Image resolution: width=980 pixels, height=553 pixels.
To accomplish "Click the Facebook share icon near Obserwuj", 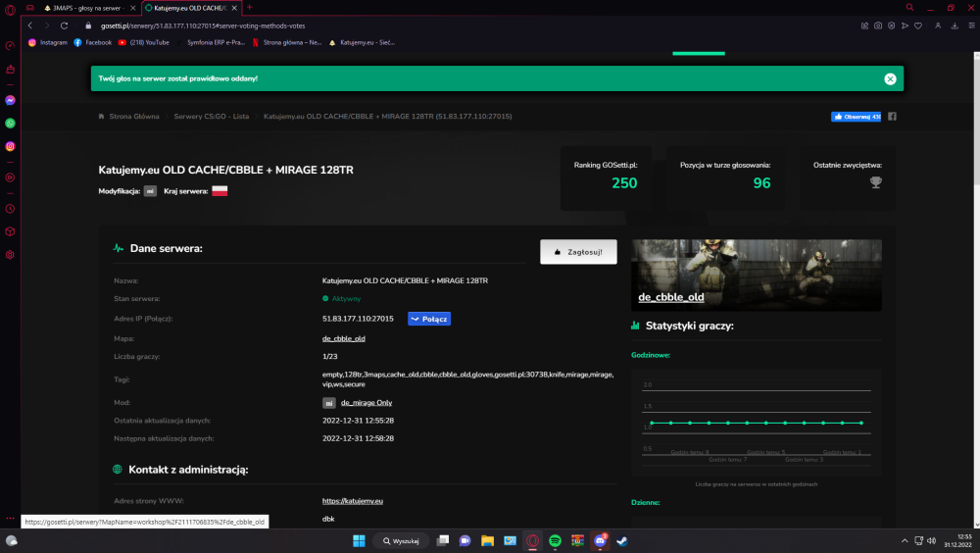I will coord(893,117).
